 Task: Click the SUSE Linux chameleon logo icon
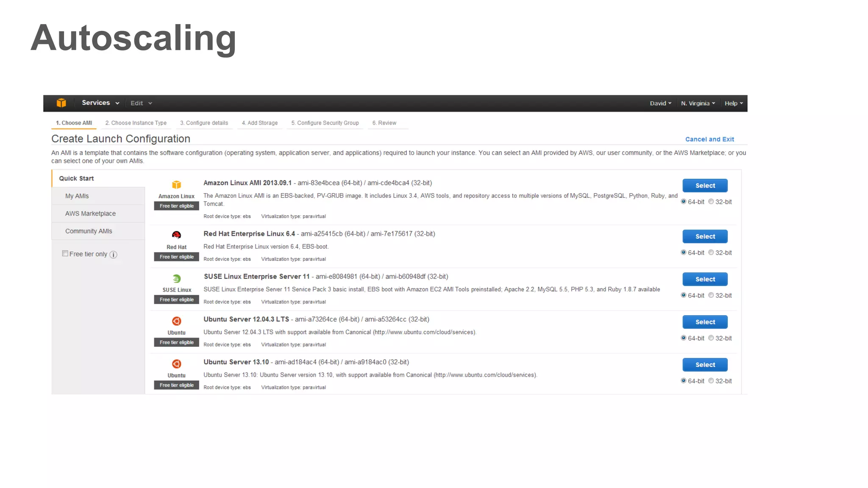click(176, 279)
